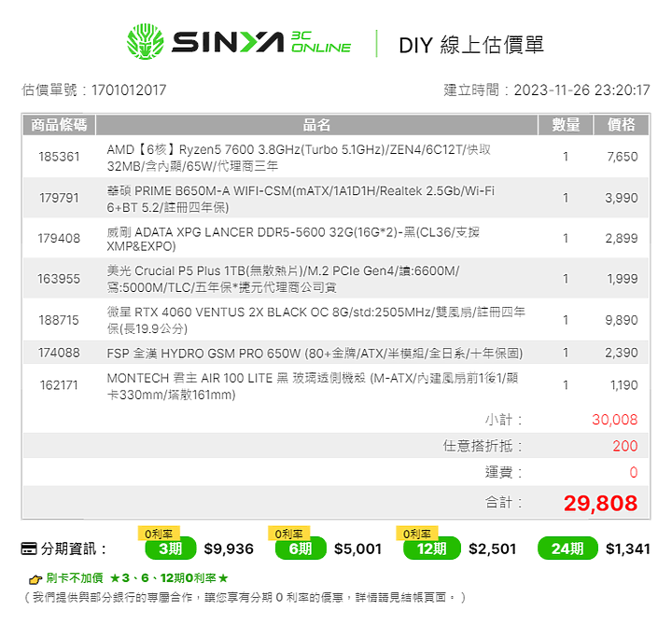Click the creation time 2023-11-26 23:20:17

pos(582,90)
